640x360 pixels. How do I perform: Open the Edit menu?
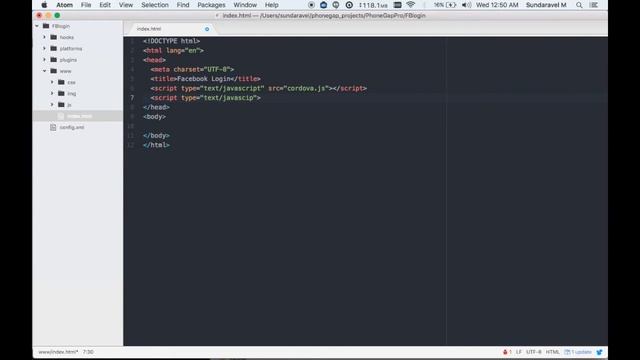(105, 5)
